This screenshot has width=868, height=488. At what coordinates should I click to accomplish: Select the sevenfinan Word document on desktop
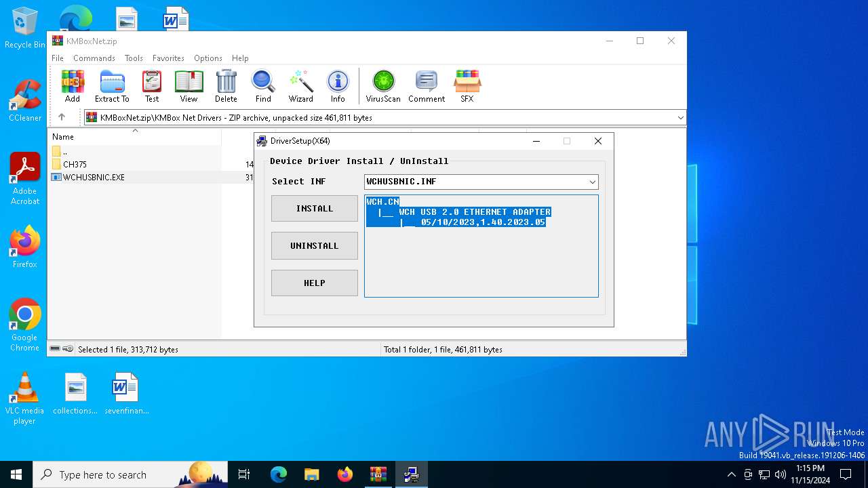(x=126, y=393)
